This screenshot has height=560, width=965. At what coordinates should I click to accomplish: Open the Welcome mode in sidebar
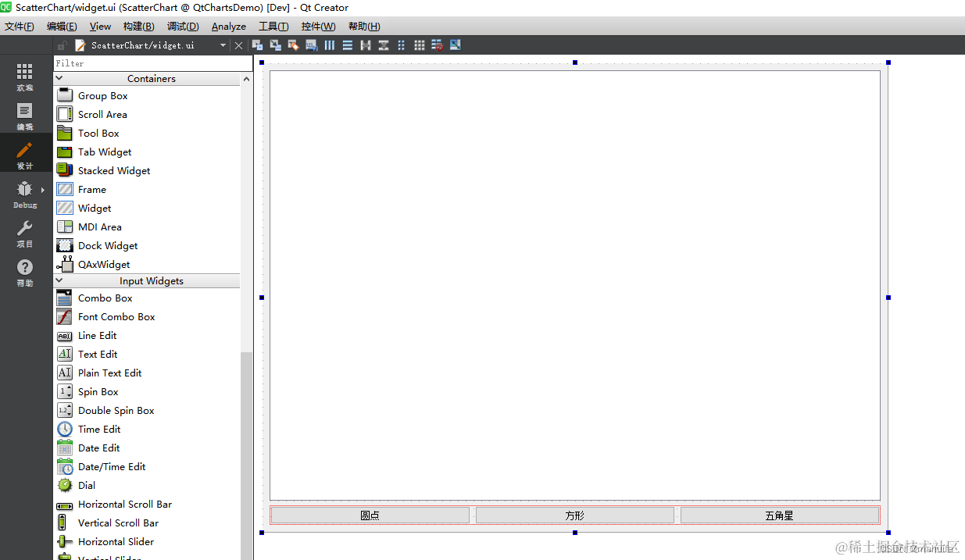point(25,77)
